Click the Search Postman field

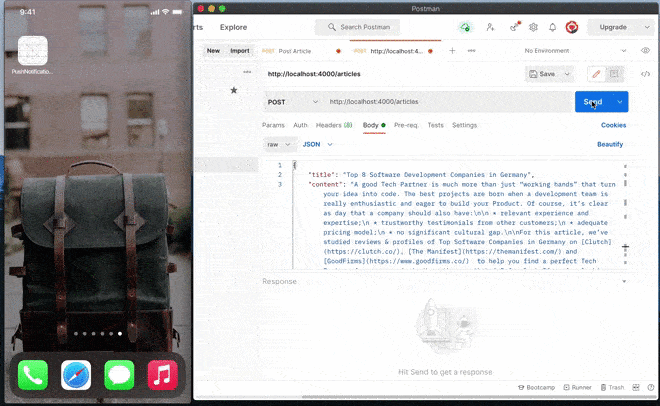pyautogui.click(x=357, y=27)
